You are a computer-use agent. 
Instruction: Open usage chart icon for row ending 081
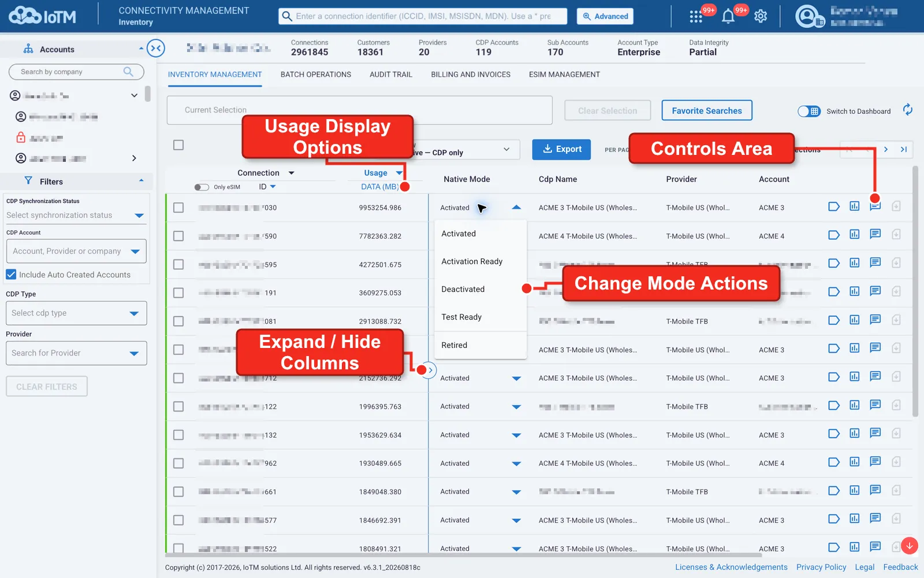(854, 320)
